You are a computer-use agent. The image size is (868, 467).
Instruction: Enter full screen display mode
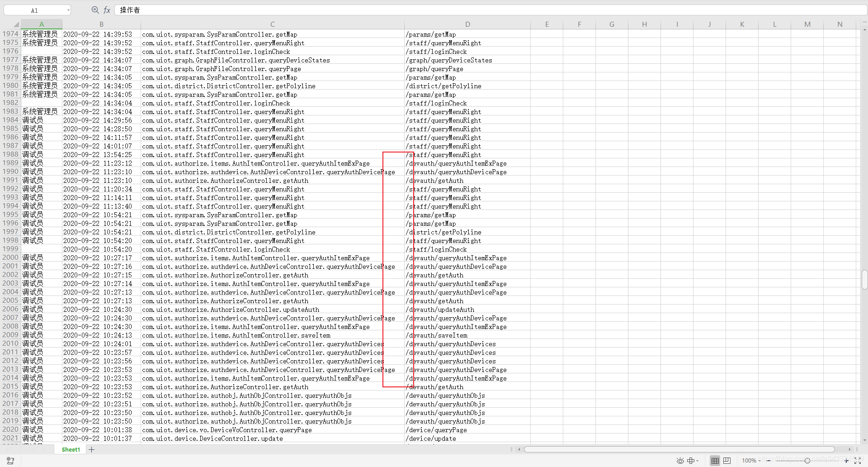[858, 461]
